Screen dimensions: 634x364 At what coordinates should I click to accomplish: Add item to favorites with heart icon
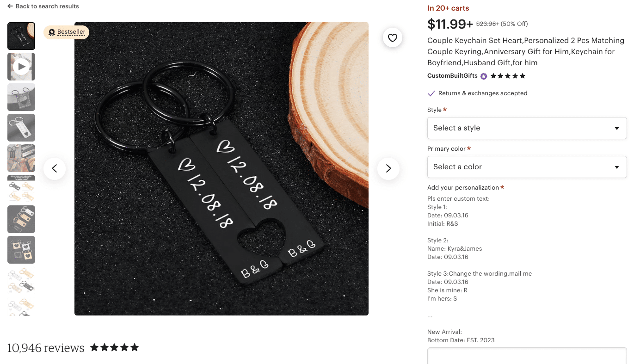[x=393, y=38]
